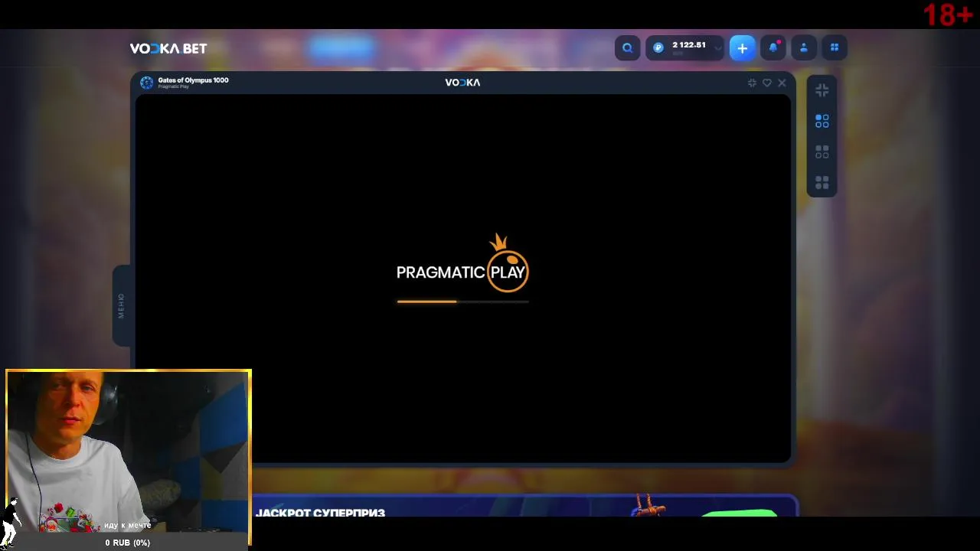Click the Pragmatic Play loading logo
The height and width of the screenshot is (551, 980).
tap(462, 264)
